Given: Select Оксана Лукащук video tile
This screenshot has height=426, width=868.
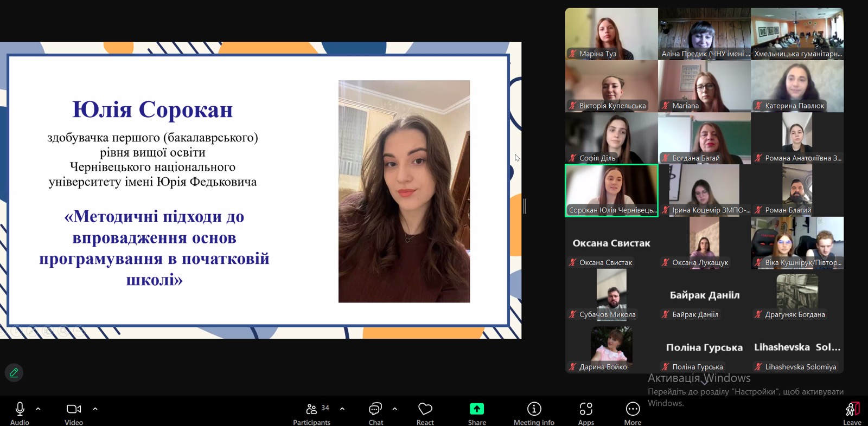Looking at the screenshot, I should pyautogui.click(x=704, y=243).
